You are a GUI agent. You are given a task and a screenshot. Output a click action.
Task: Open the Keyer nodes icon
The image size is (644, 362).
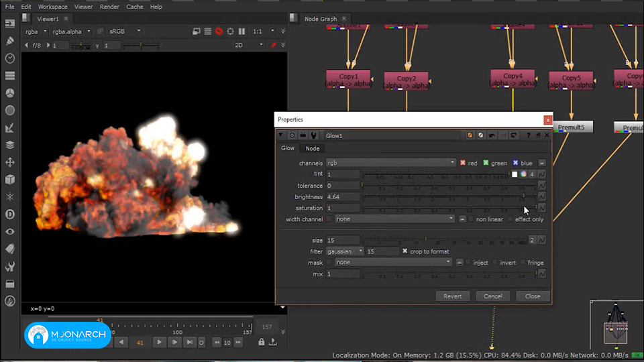(10, 127)
